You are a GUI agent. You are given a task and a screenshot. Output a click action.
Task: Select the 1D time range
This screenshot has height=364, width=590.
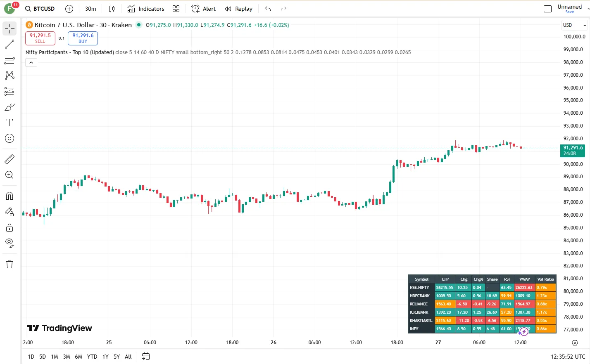[31, 357]
